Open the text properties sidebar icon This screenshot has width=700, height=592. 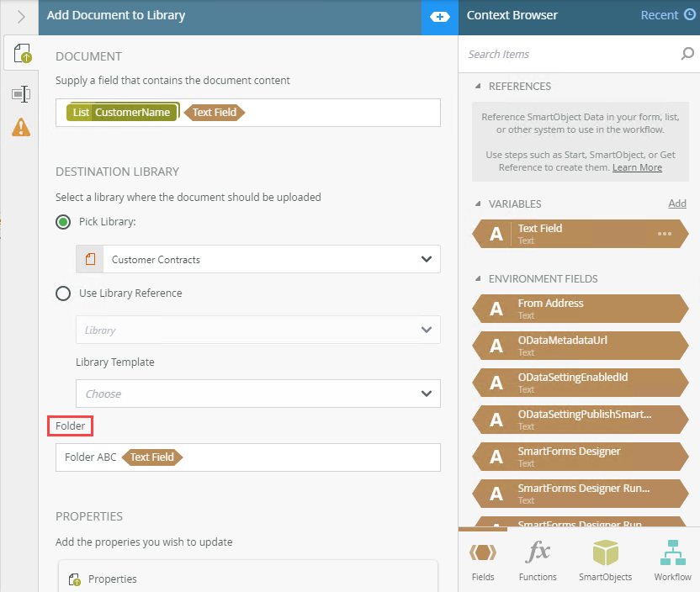(21, 93)
